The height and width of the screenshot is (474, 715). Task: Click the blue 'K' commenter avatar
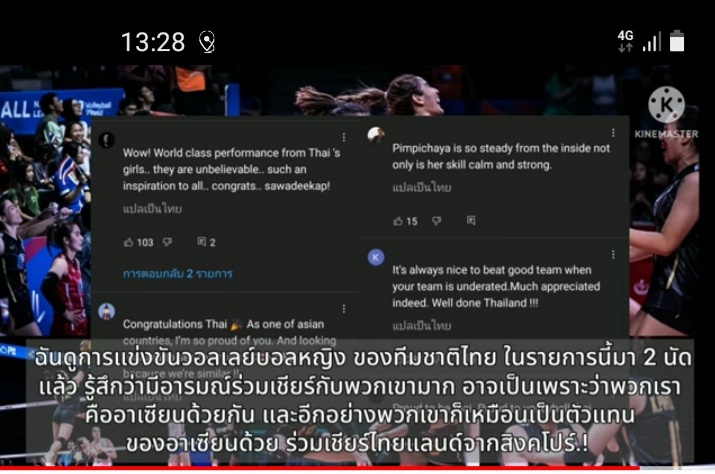[x=376, y=257]
